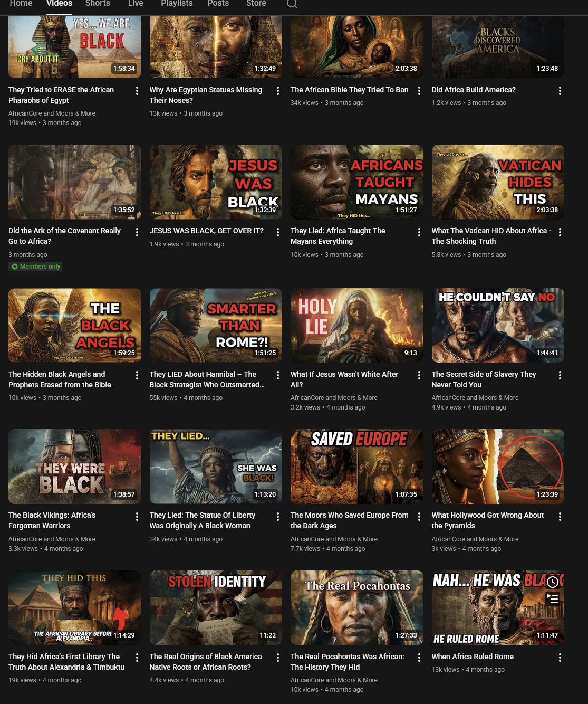Viewport: 588px width, 704px height.
Task: Open options menu for 'They Tried to ERASE the African Pharaohs'
Action: point(137,91)
